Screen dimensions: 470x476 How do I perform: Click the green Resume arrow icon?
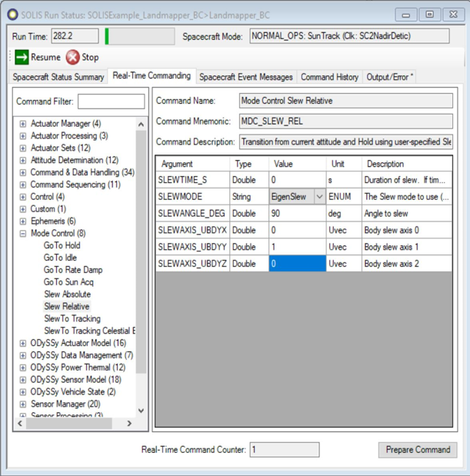pyautogui.click(x=22, y=58)
